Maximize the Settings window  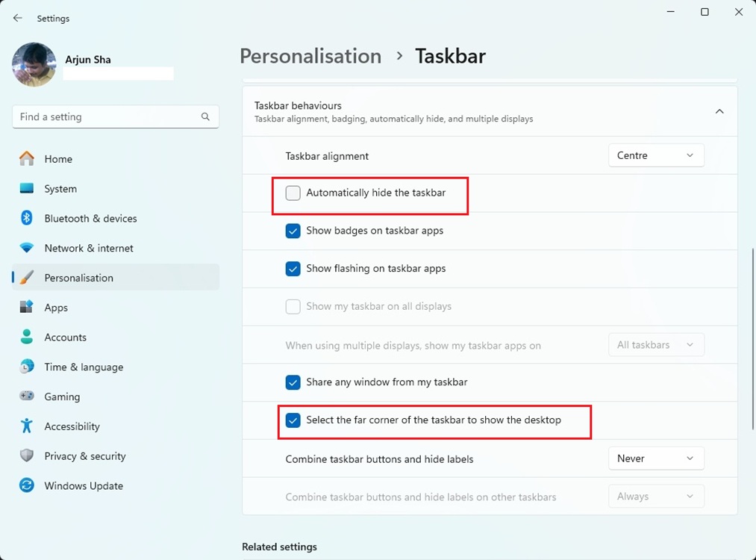tap(705, 12)
